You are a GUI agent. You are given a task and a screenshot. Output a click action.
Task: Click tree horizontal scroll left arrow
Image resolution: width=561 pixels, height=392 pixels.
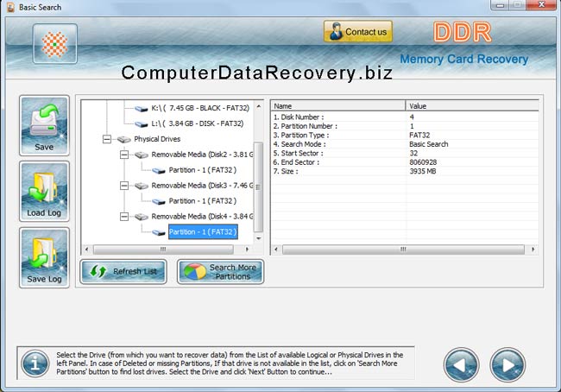pos(86,250)
